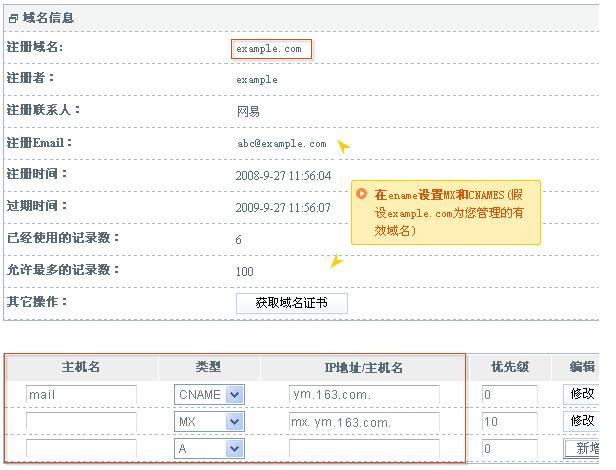The width and height of the screenshot is (616, 470).
Task: Click the registrant value example
Action: pyautogui.click(x=257, y=80)
